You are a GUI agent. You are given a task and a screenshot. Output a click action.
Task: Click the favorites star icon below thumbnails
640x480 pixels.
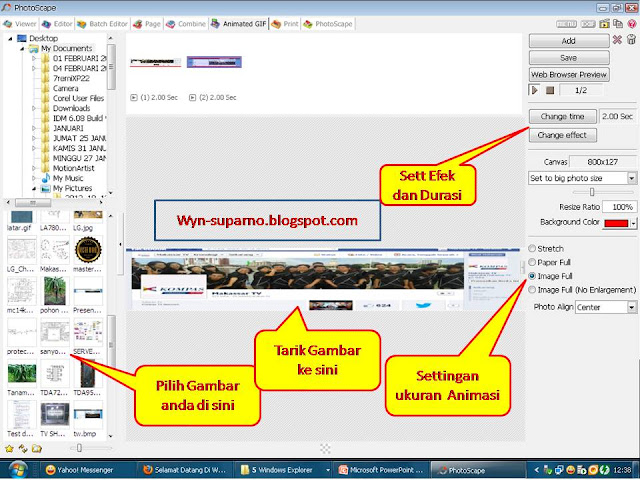(9, 449)
